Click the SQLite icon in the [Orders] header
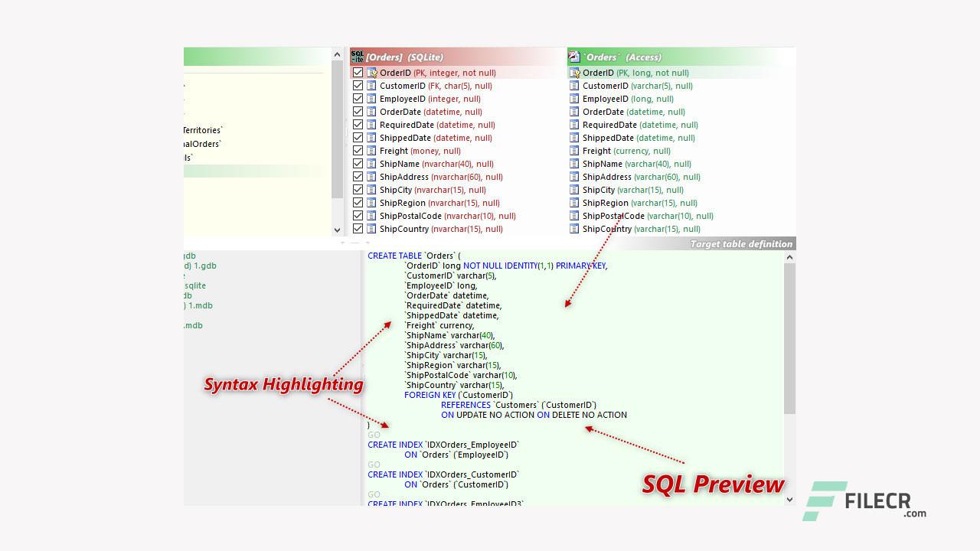Screen dimensions: 980x551 coord(357,57)
